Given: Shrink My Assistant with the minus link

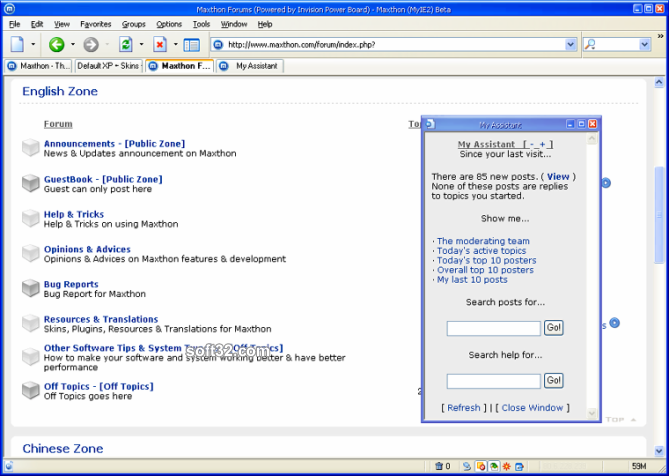Looking at the screenshot, I should pyautogui.click(x=532, y=145).
